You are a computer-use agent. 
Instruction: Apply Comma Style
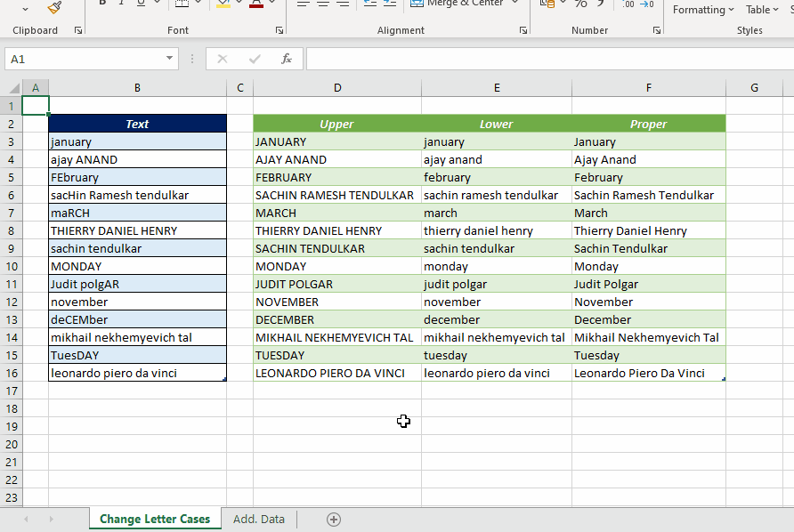(601, 3)
